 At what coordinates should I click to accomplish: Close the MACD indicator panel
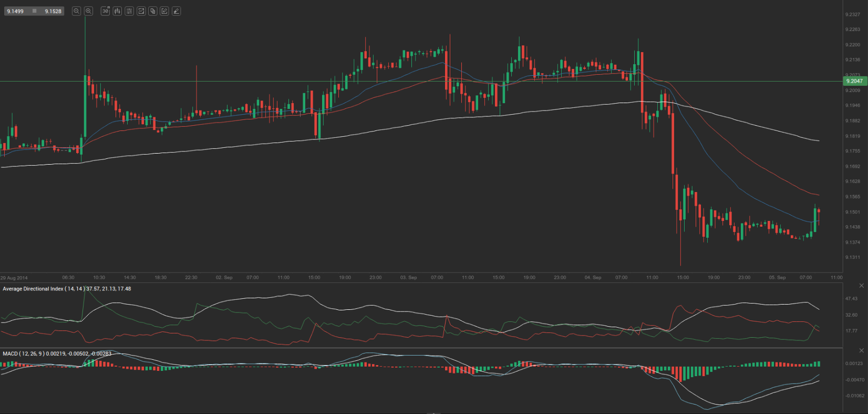861,350
